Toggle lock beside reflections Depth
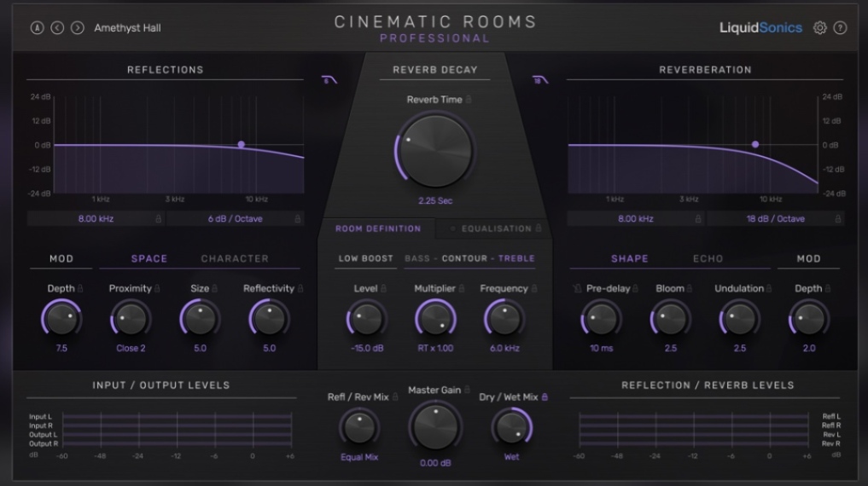 pos(80,288)
